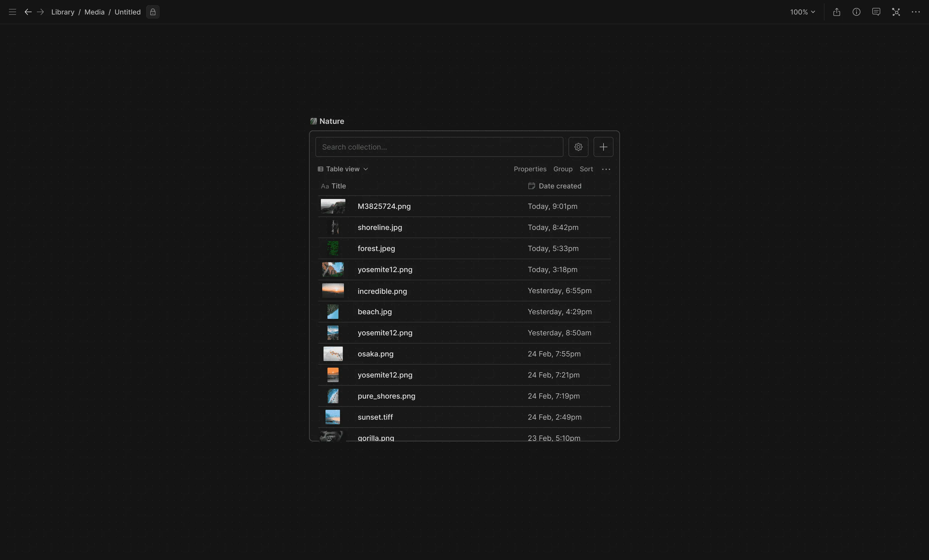Click the focus mode icon in top bar

896,12
